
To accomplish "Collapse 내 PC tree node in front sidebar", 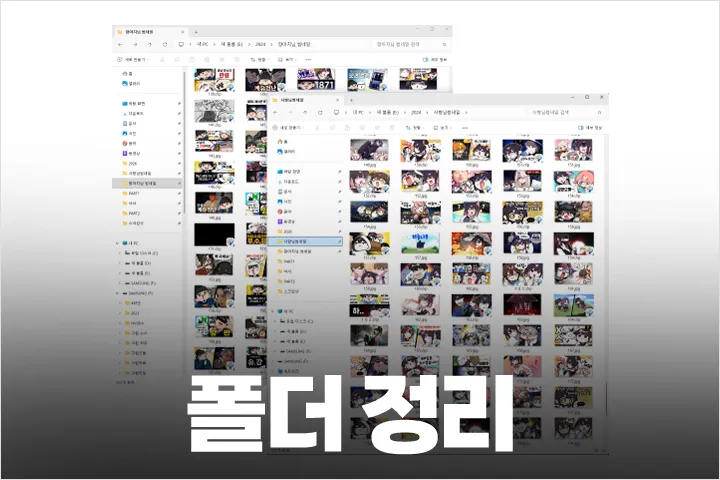I will (273, 311).
